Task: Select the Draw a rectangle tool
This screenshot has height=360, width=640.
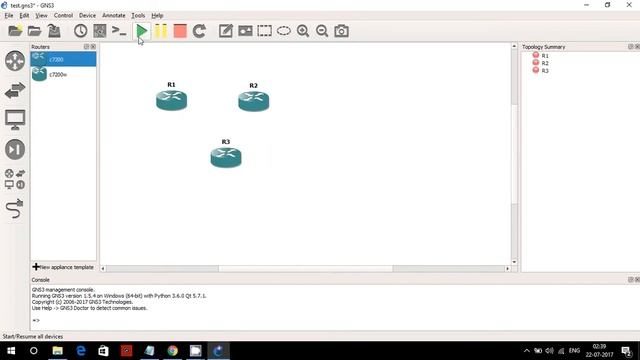Action: 264,31
